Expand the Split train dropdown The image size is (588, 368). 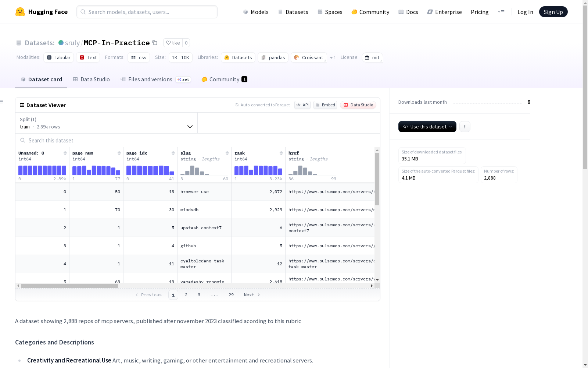point(107,123)
